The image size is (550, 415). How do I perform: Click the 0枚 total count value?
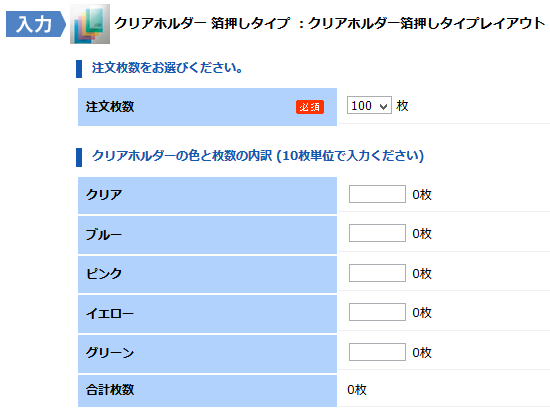click(357, 390)
